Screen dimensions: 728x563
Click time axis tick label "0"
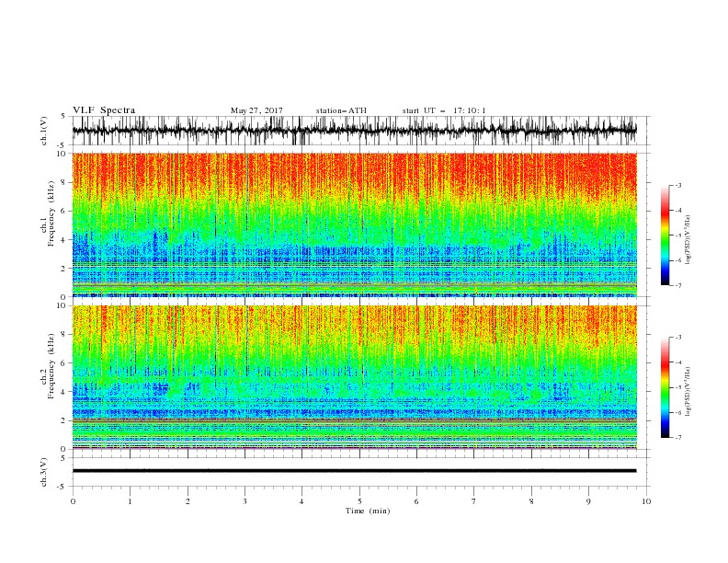click(x=73, y=501)
